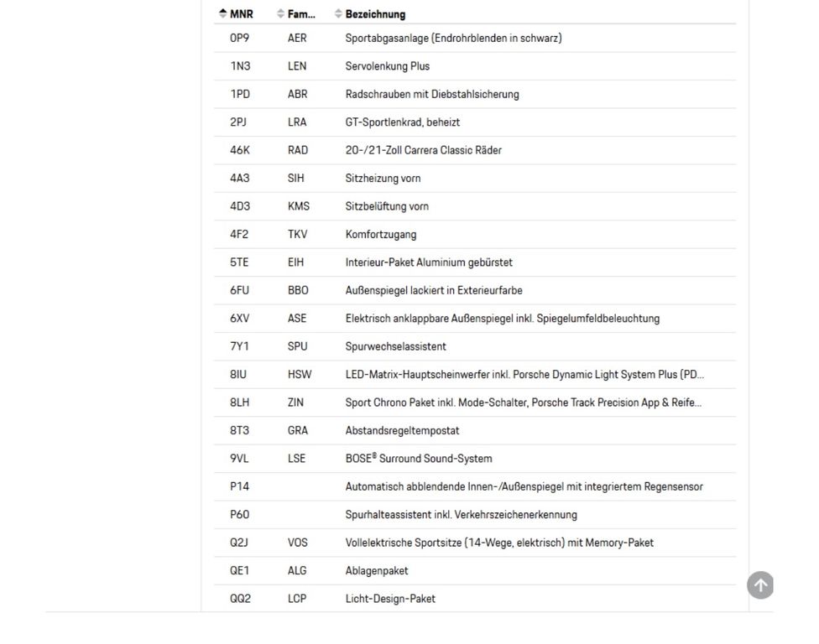Select the Servolenkung Plus row

[475, 66]
